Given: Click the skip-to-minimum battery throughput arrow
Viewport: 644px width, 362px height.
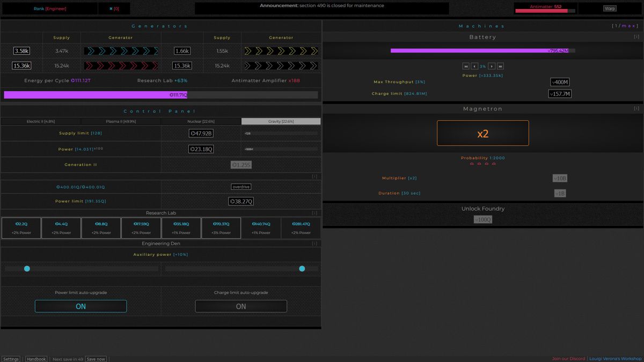Looking at the screenshot, I should [x=466, y=67].
